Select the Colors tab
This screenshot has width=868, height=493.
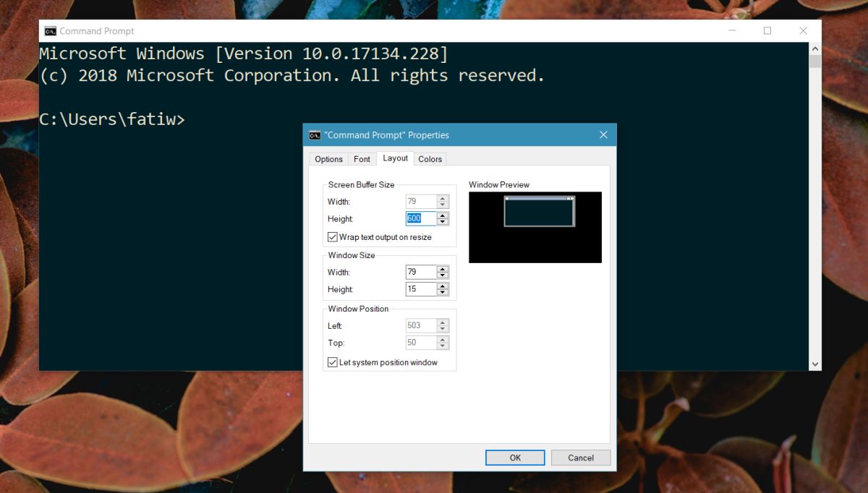click(x=430, y=158)
